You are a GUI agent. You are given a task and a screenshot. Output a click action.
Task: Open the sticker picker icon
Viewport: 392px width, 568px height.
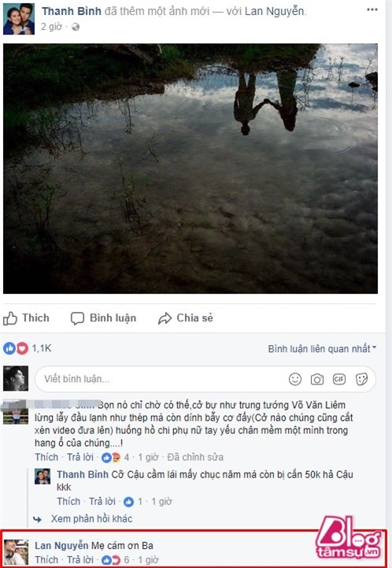361,379
